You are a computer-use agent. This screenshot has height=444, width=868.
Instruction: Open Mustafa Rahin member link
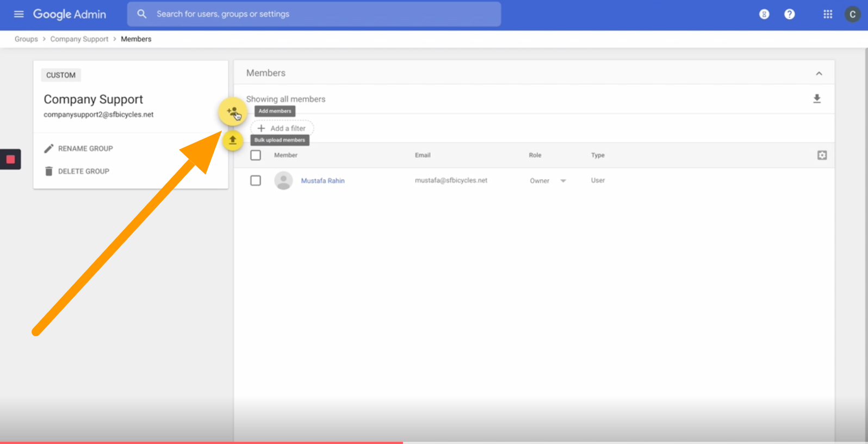[323, 181]
